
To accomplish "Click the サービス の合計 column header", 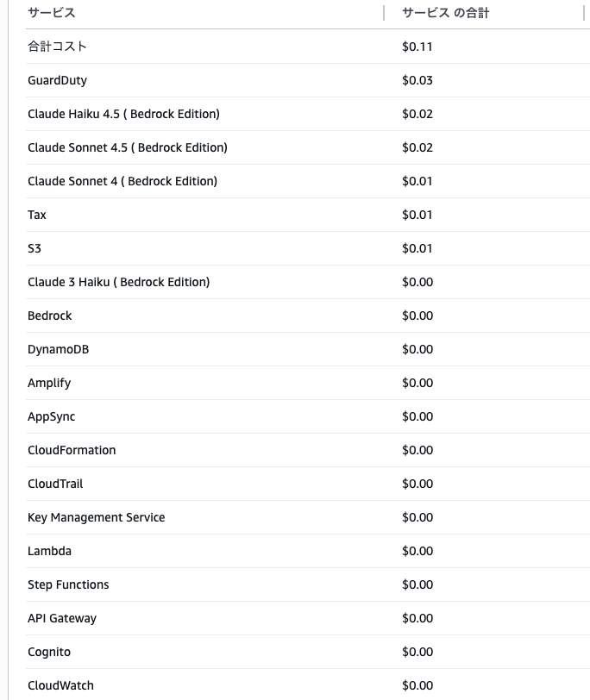I will coord(446,13).
